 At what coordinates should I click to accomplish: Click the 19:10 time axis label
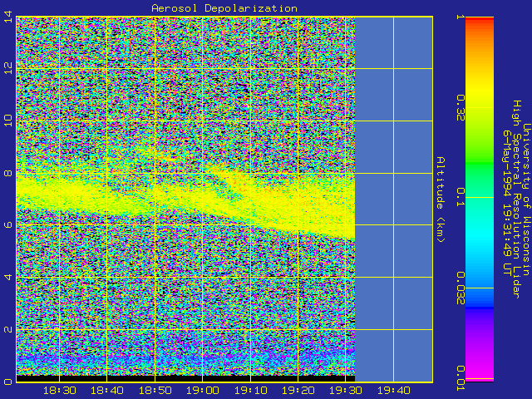pyautogui.click(x=251, y=391)
